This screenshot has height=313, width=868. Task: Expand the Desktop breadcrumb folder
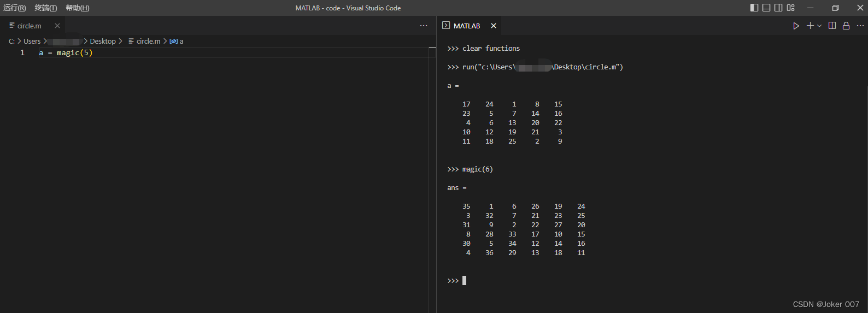(x=103, y=41)
